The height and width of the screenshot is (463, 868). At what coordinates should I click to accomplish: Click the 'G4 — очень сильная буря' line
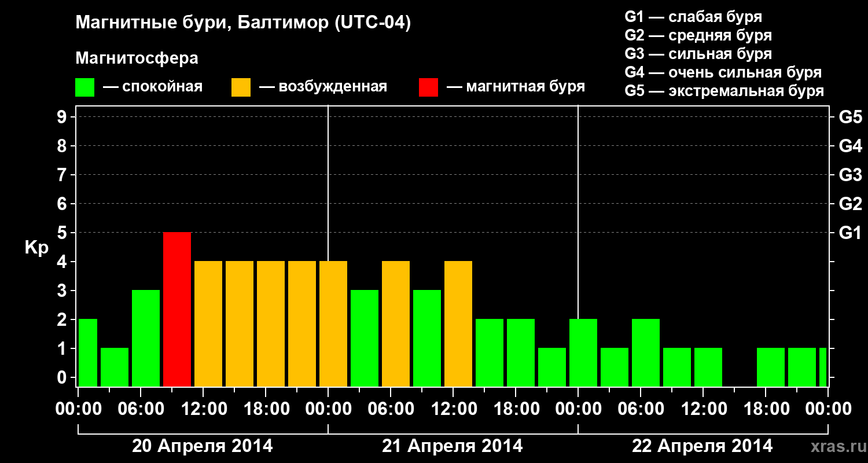coord(723,72)
